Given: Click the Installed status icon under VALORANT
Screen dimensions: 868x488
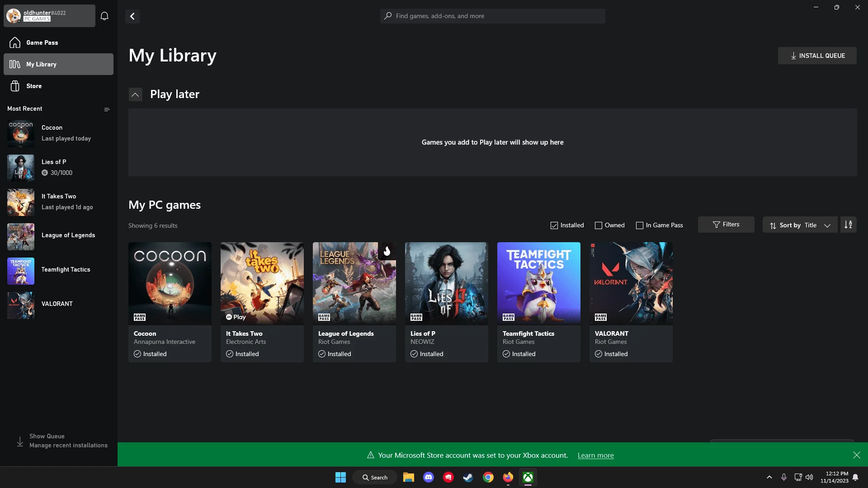Looking at the screenshot, I should (x=599, y=354).
